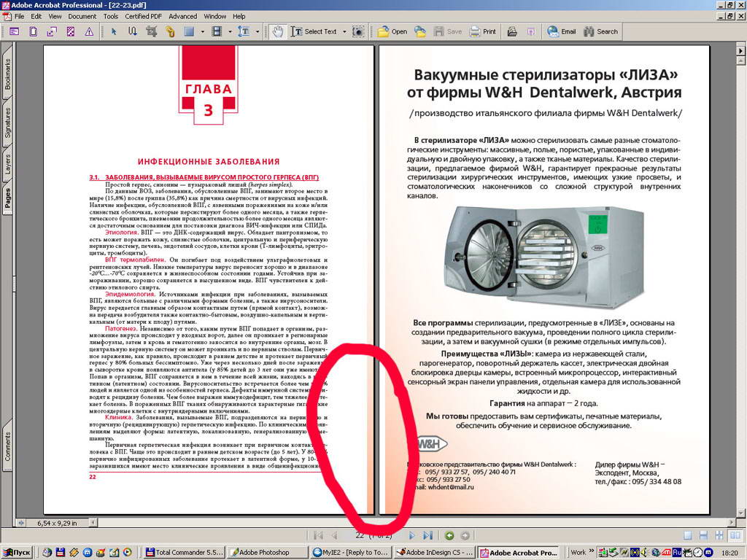This screenshot has height=560, width=747.
Task: Pick the Select Object arrow tool
Action: tap(113, 31)
